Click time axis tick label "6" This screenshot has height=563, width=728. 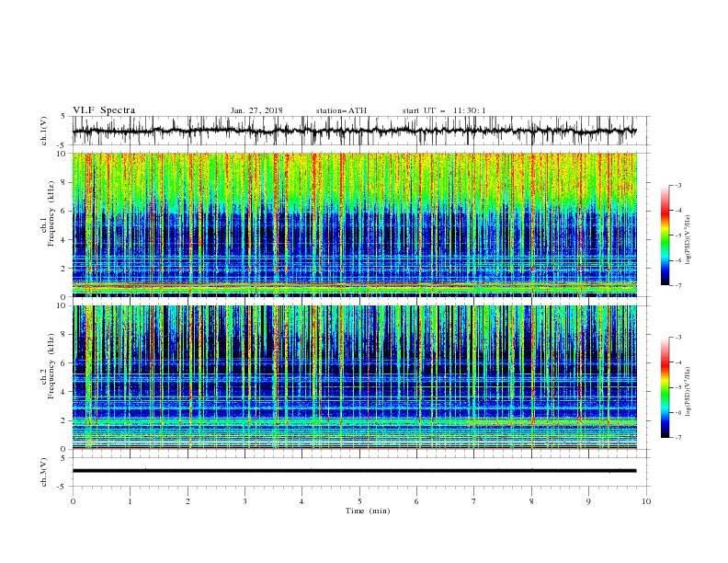(416, 501)
